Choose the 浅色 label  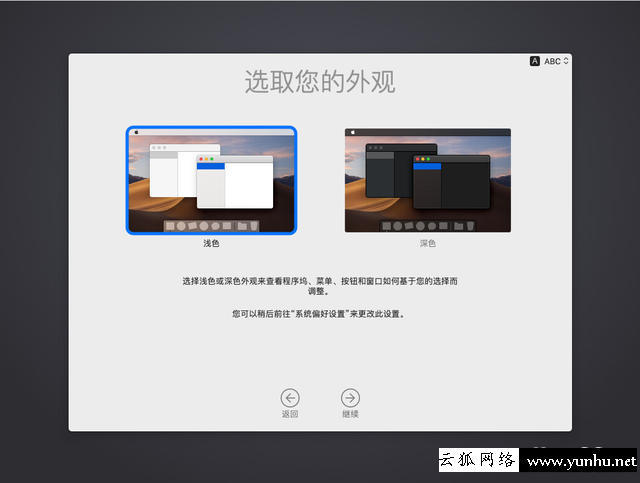[211, 243]
